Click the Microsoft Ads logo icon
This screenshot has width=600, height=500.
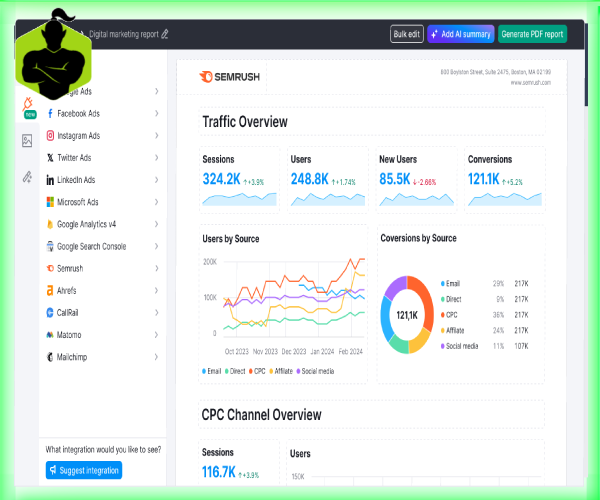pos(50,202)
